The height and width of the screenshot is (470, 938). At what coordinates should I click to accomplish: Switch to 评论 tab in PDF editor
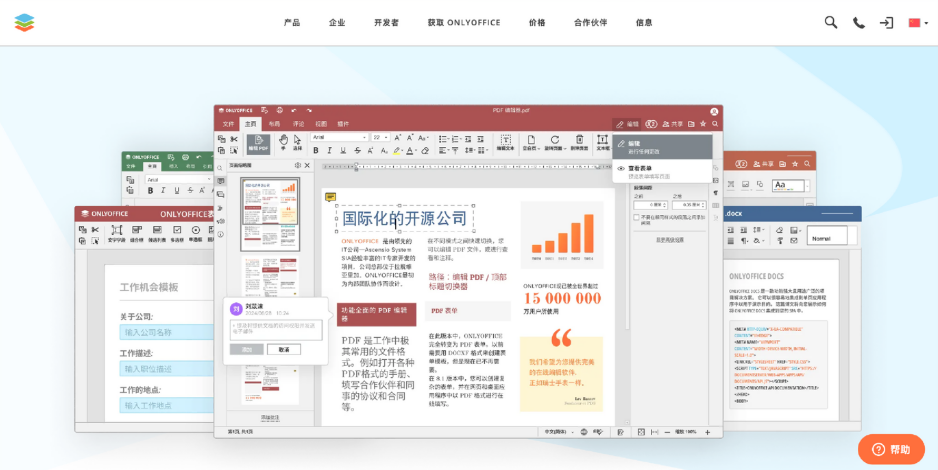pyautogui.click(x=298, y=124)
